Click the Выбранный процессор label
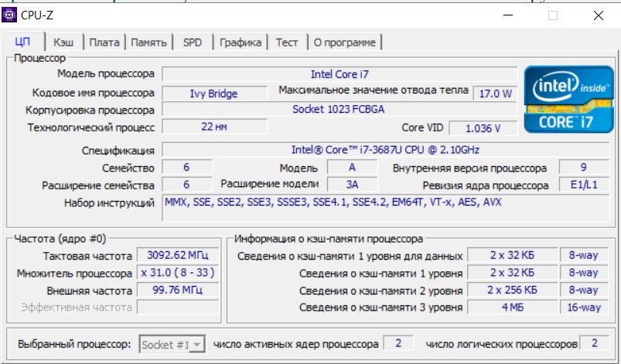The image size is (621, 364). pyautogui.click(x=74, y=344)
